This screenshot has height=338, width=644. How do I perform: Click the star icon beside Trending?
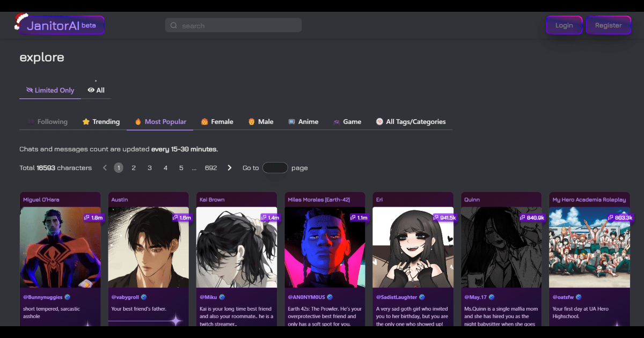coord(86,121)
